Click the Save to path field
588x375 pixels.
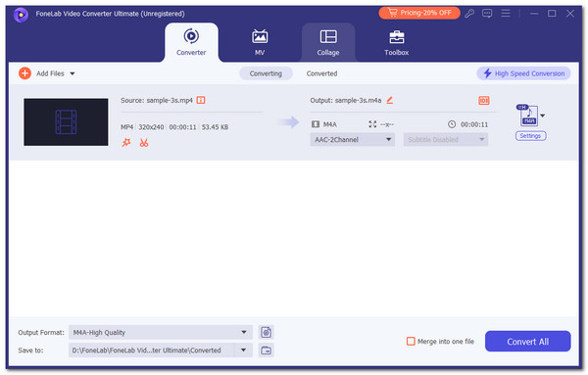pyautogui.click(x=152, y=351)
